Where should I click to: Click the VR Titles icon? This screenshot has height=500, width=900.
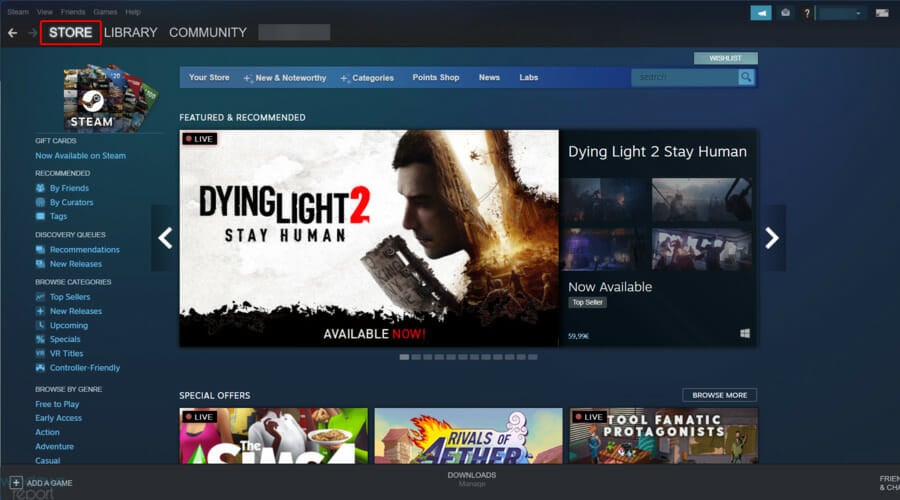tap(40, 354)
